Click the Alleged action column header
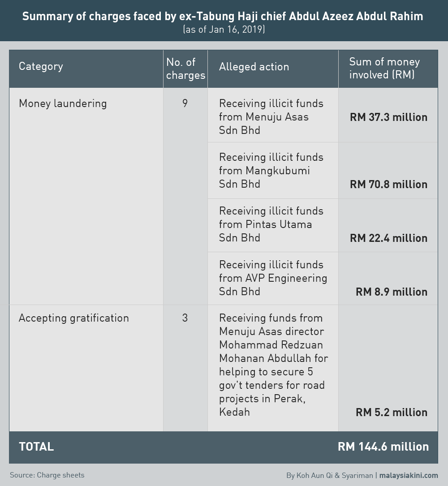Image resolution: width=448 pixels, height=486 pixels. pyautogui.click(x=254, y=67)
